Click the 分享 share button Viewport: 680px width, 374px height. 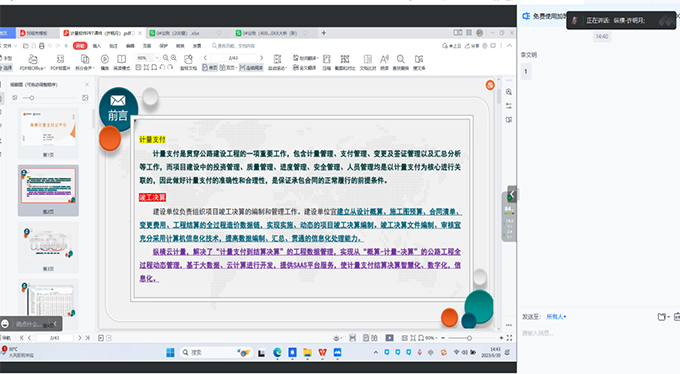tap(472, 46)
